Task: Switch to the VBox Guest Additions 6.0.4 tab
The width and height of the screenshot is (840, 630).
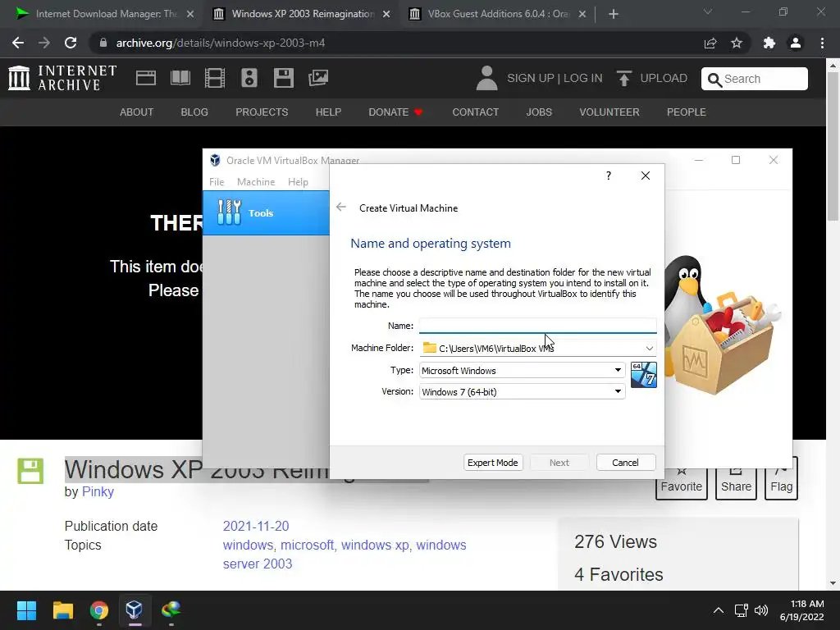Action: click(x=499, y=14)
